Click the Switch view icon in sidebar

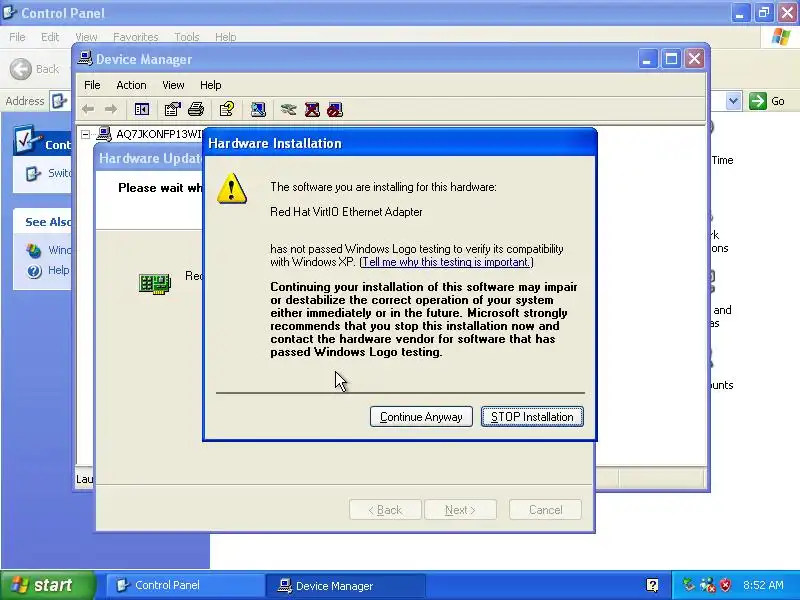point(33,173)
